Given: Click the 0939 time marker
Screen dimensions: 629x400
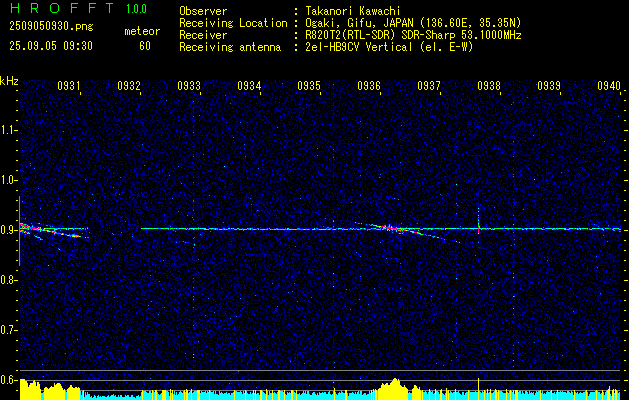Looking at the screenshot, I should (549, 85).
